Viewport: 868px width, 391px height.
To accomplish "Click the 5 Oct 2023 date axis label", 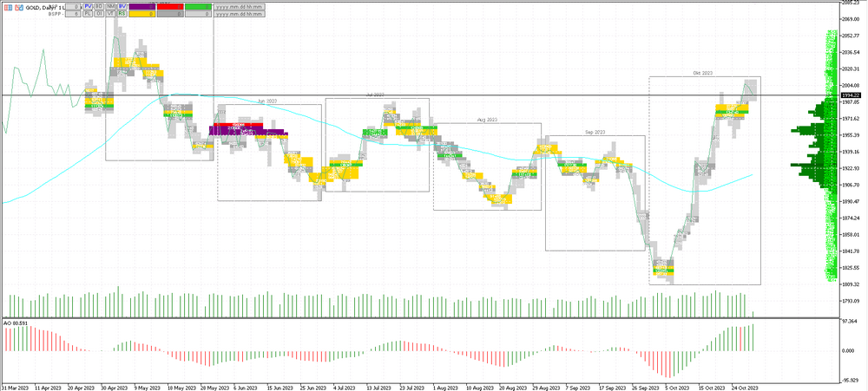I will [677, 388].
